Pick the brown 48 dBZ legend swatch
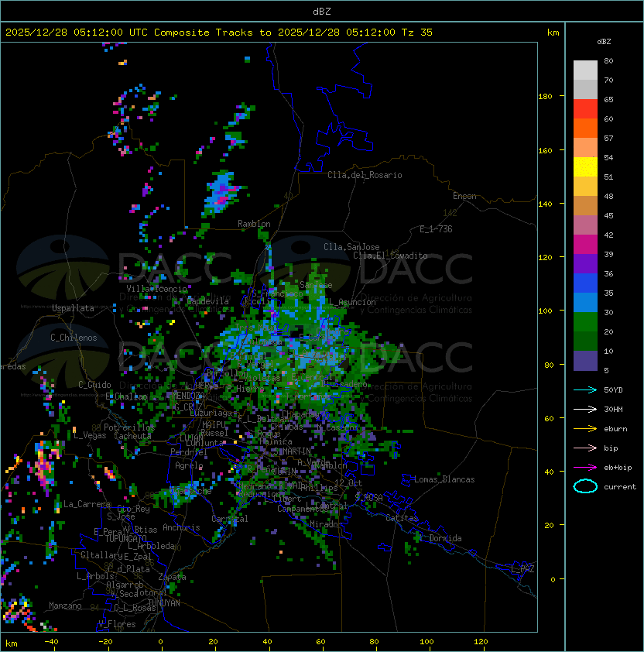 click(x=585, y=205)
